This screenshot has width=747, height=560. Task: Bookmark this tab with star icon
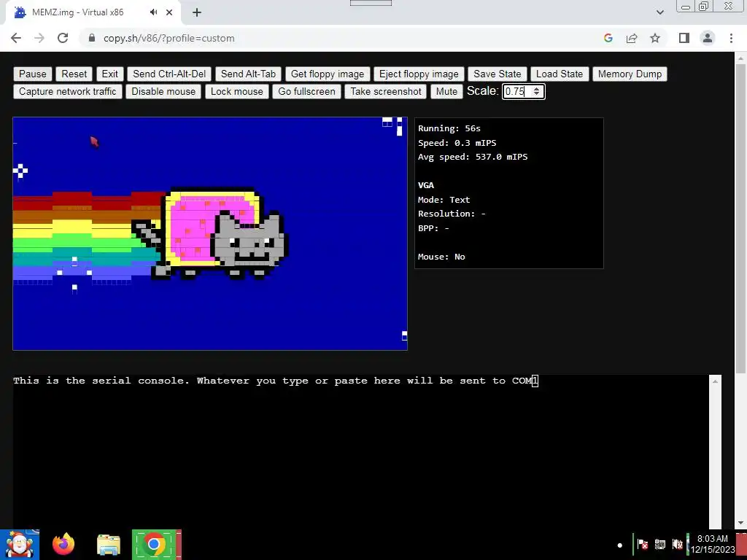click(655, 38)
